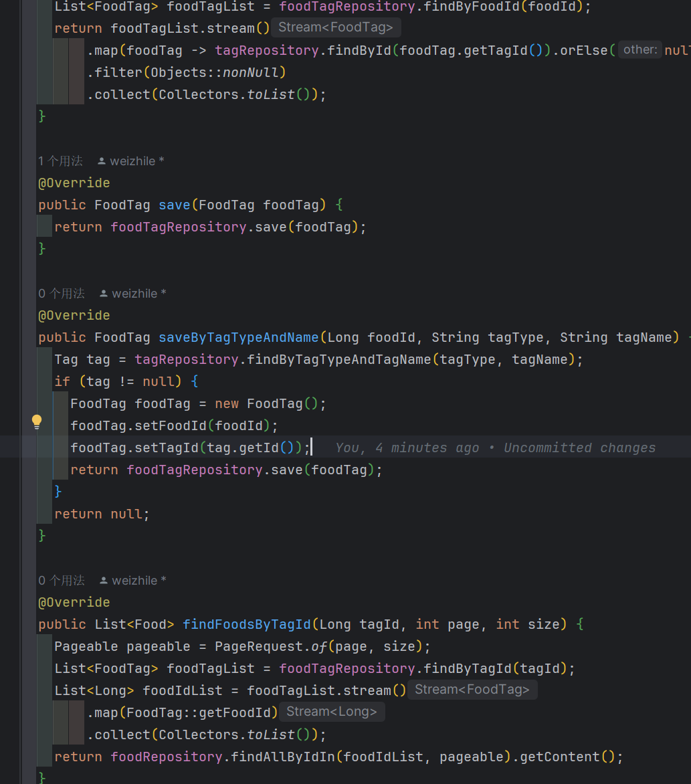The image size is (691, 784).
Task: Open '1 个用法' usages hint above save
Action: point(60,161)
